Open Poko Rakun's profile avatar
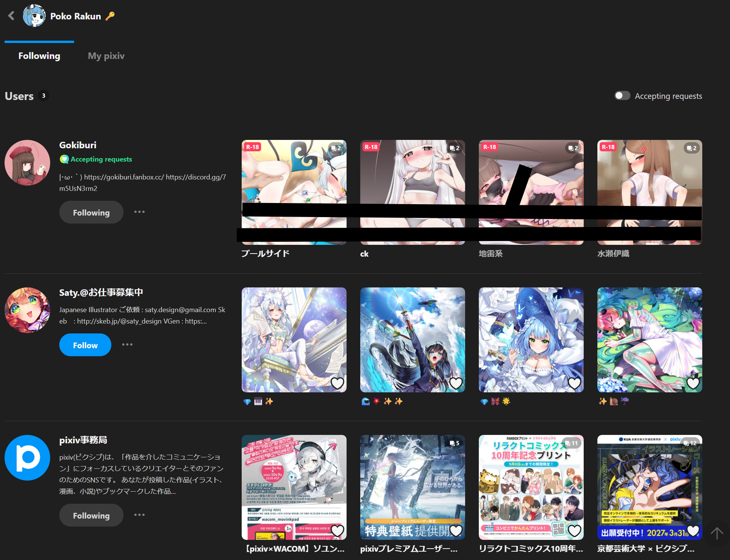 pos(34,16)
